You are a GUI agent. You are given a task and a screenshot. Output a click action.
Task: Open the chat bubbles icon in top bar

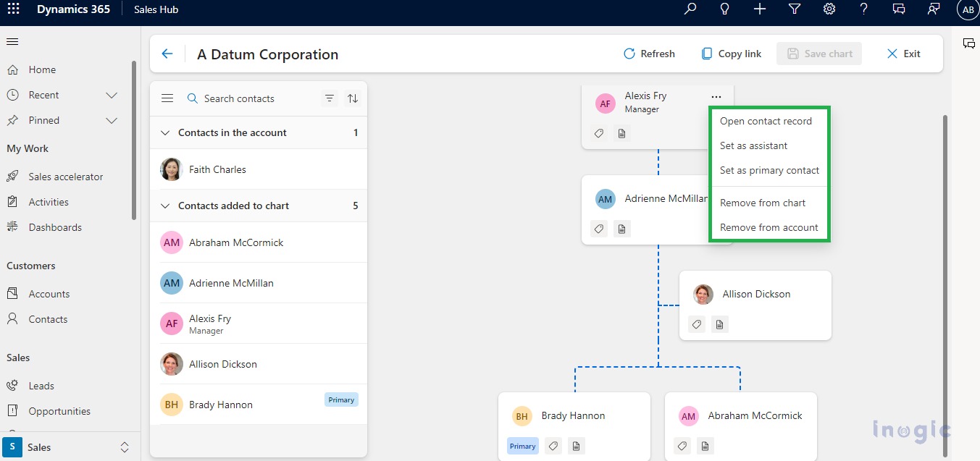(x=899, y=9)
